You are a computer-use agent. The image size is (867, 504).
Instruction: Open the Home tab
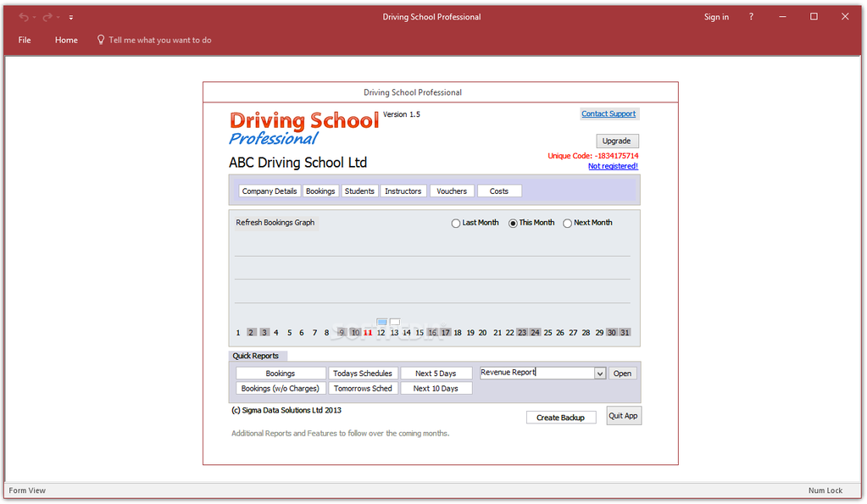click(x=66, y=40)
